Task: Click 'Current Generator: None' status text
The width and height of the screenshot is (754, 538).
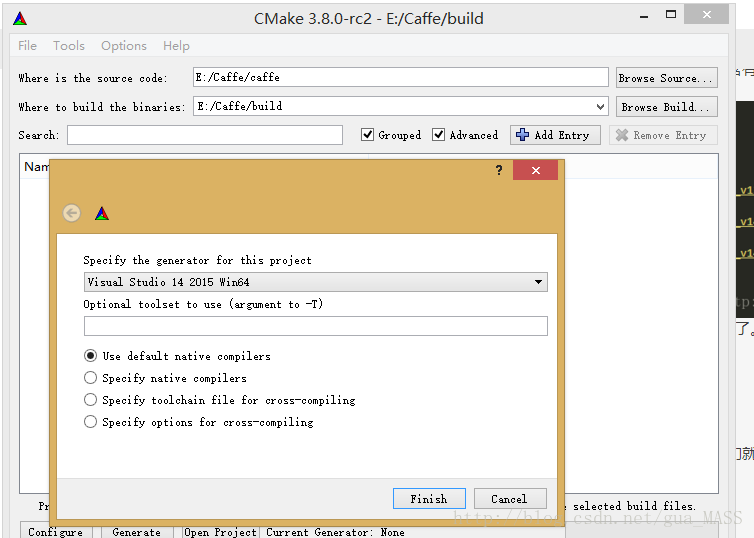Action: [x=335, y=532]
